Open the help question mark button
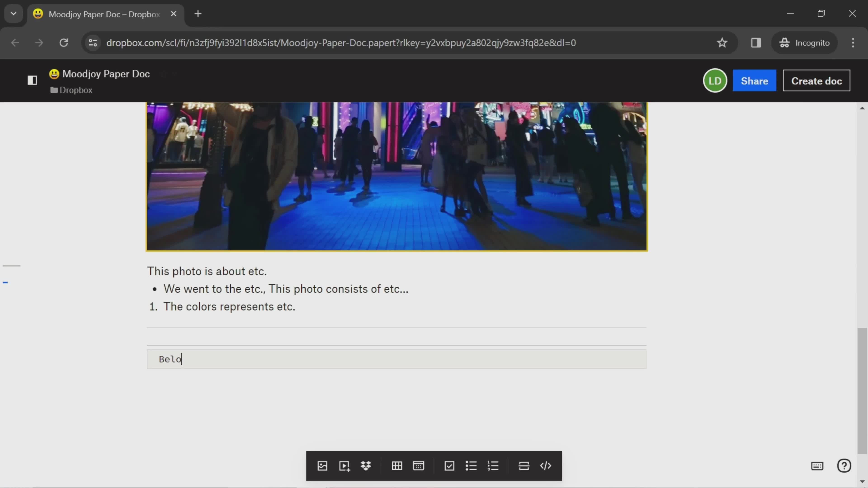The height and width of the screenshot is (488, 868). (844, 466)
